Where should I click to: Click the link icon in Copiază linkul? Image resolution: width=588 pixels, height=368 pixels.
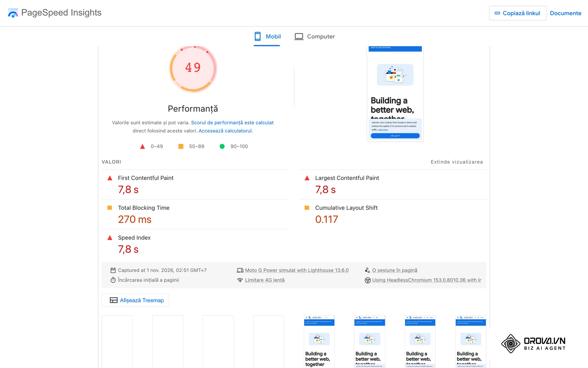497,13
